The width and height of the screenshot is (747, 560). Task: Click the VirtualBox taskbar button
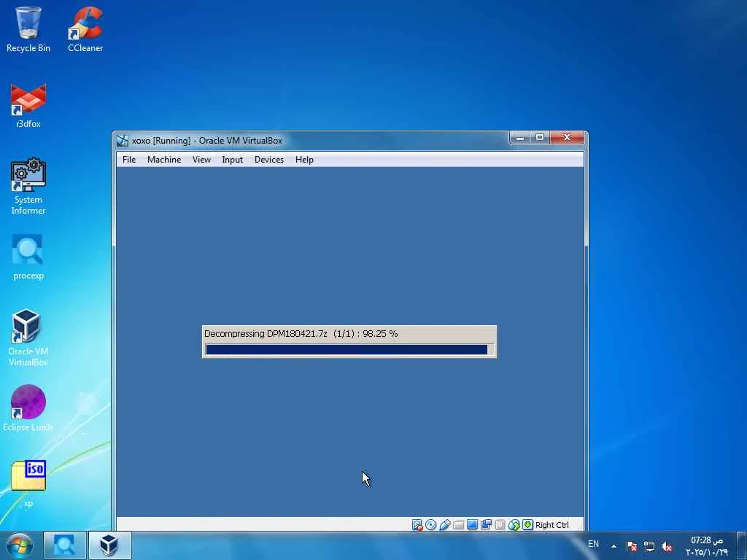click(109, 545)
